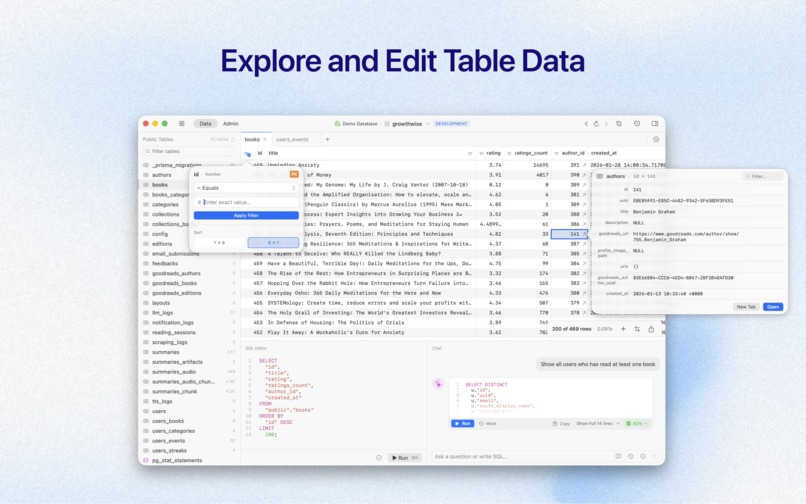Image resolution: width=806 pixels, height=504 pixels.
Task: Open filter for the ratings_count column
Action: tap(509, 153)
